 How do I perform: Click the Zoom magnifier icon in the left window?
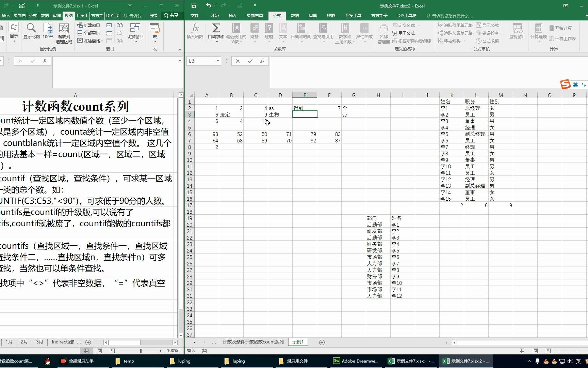[x=31, y=28]
